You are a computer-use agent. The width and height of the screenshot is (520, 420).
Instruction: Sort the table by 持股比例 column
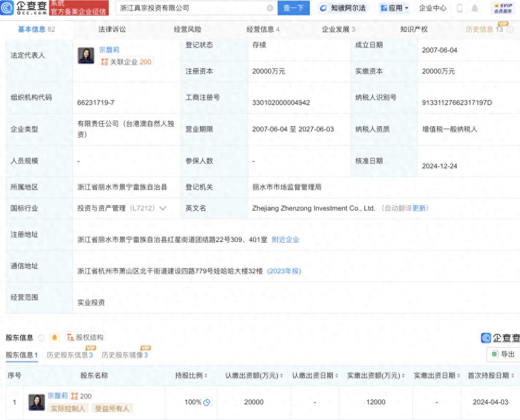pyautogui.click(x=191, y=376)
